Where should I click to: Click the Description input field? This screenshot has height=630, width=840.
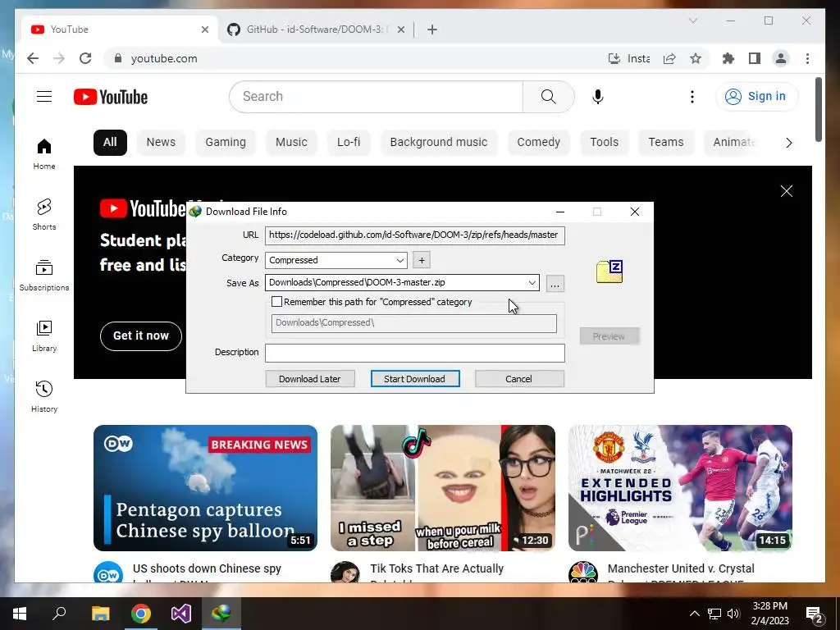tap(414, 353)
